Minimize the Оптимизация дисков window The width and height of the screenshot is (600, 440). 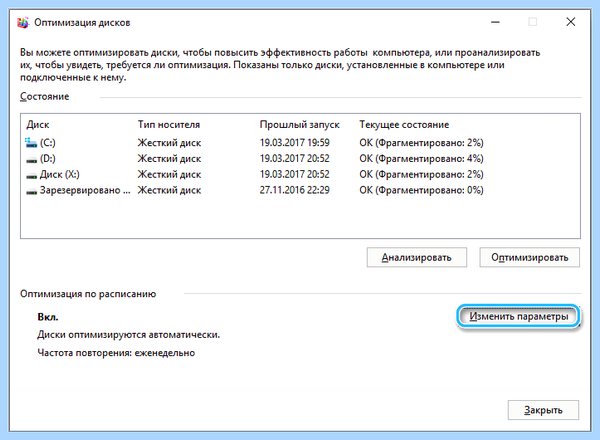tap(496, 22)
